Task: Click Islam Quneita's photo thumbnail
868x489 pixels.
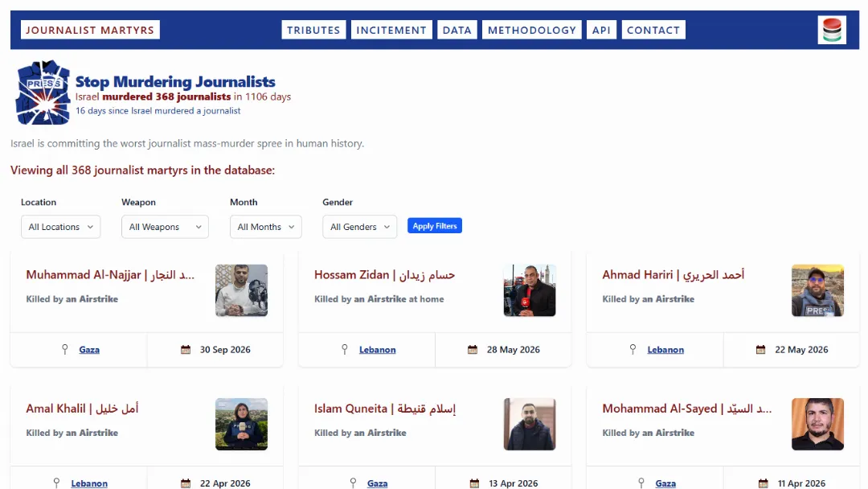Action: pyautogui.click(x=530, y=424)
